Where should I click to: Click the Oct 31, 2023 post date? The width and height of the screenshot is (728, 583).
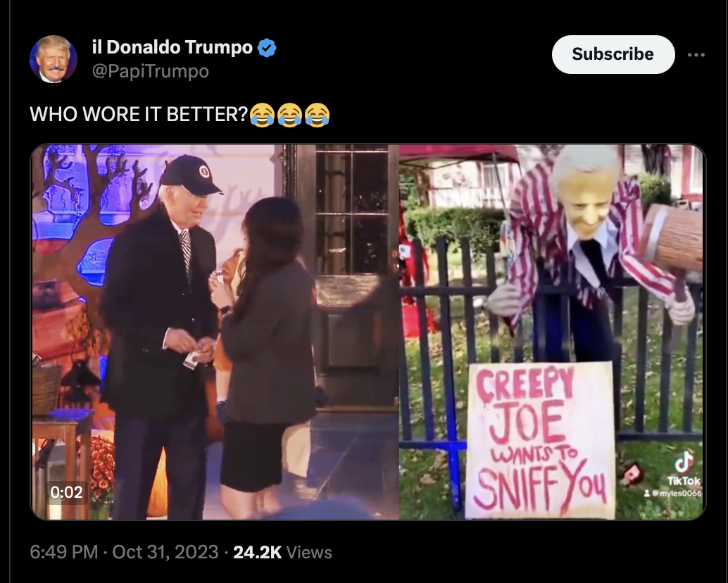(x=165, y=552)
